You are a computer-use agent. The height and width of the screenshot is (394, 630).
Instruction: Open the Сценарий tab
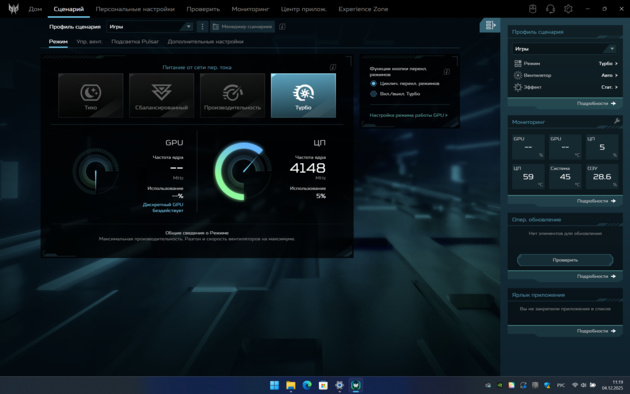(x=69, y=9)
